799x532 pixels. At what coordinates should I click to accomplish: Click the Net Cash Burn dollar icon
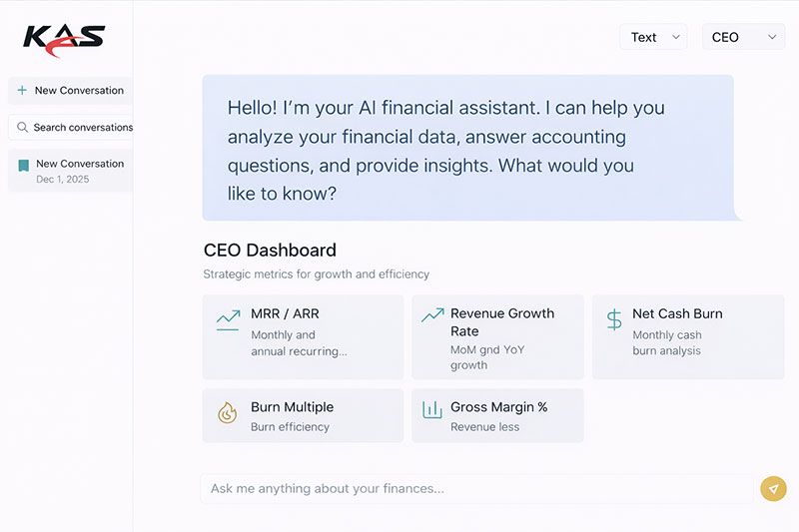click(614, 319)
